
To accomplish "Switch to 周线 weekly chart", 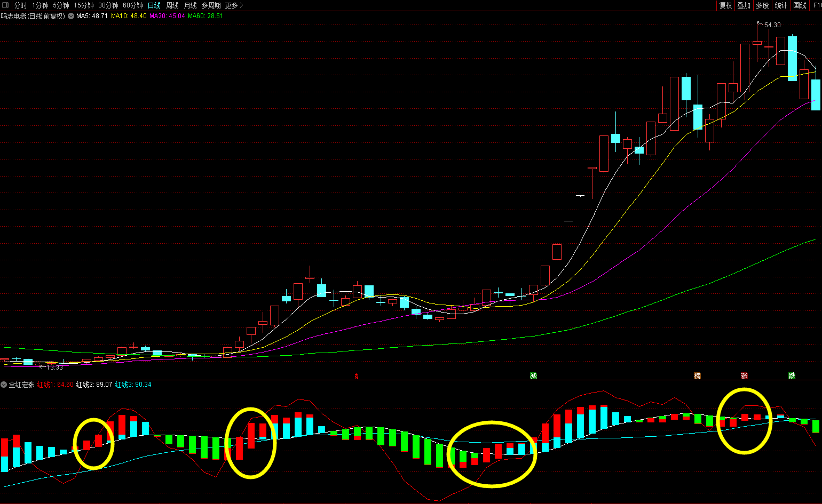I will pos(172,5).
